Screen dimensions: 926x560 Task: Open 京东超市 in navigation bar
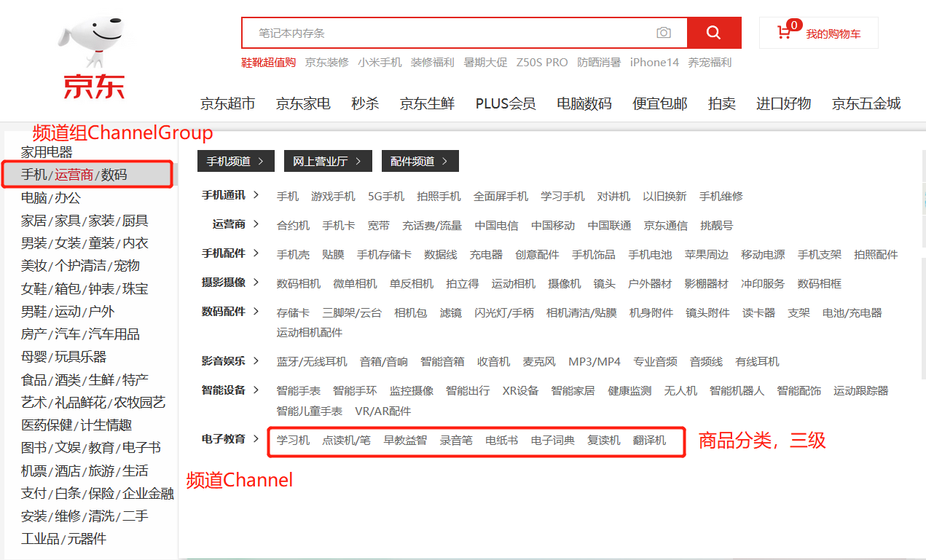pyautogui.click(x=228, y=103)
